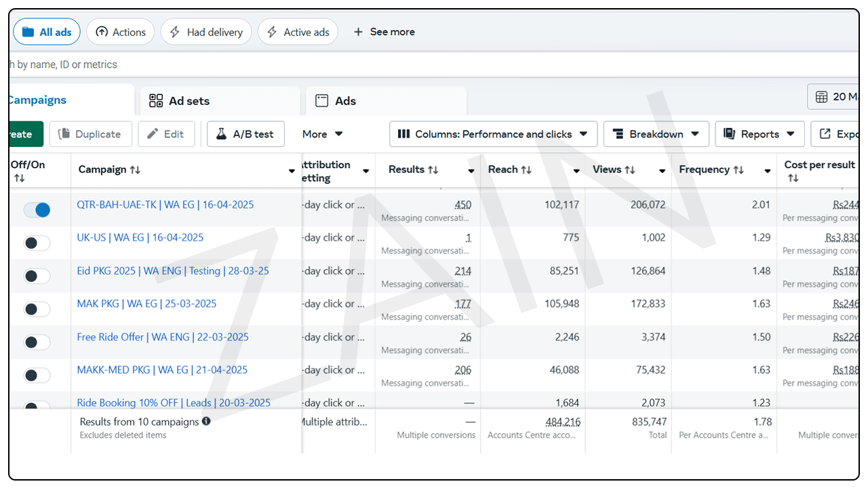Click See more filters
The image size is (868, 488).
384,32
